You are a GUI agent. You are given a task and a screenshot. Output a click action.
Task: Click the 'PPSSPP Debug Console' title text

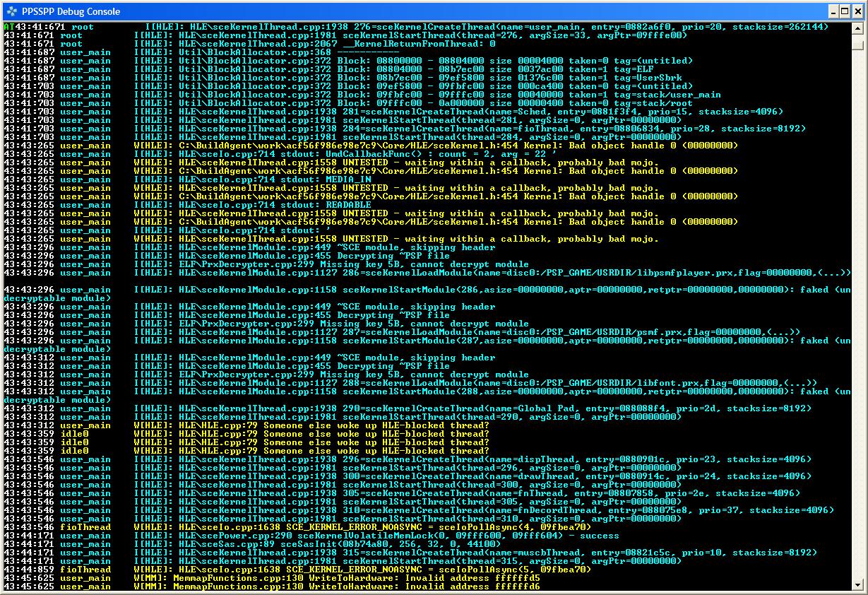[71, 11]
